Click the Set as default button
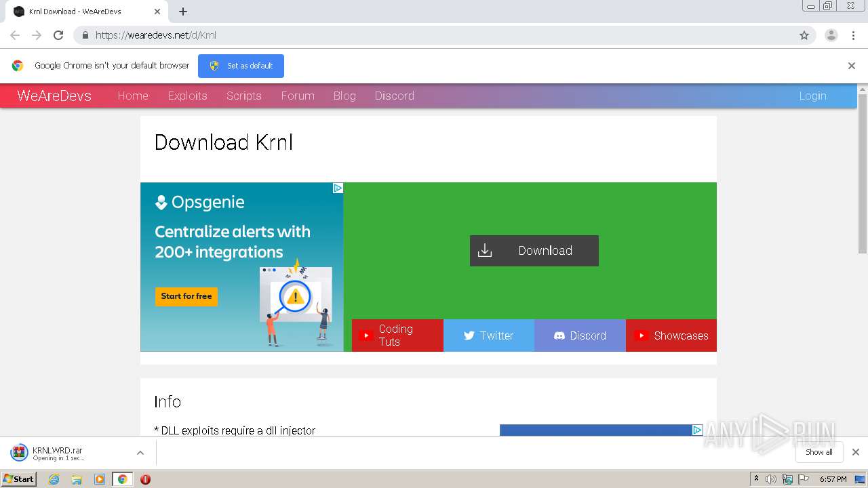 pos(241,66)
